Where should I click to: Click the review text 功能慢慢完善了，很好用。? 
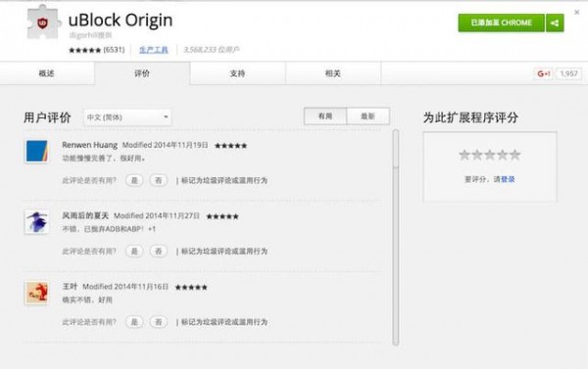[104, 159]
